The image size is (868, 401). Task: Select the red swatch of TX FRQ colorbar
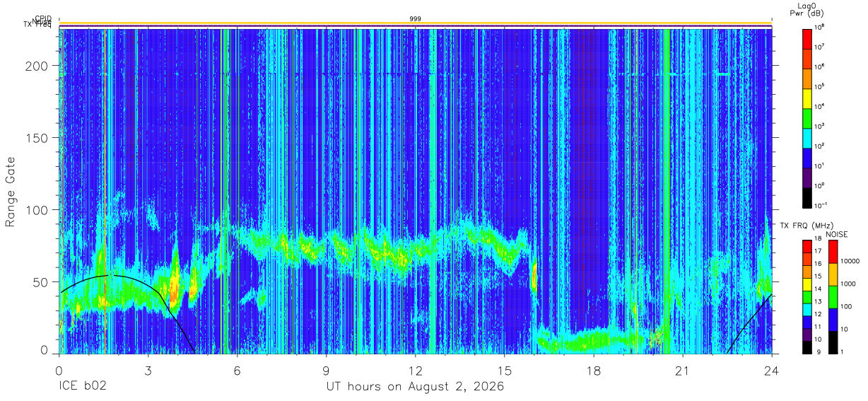point(807,247)
